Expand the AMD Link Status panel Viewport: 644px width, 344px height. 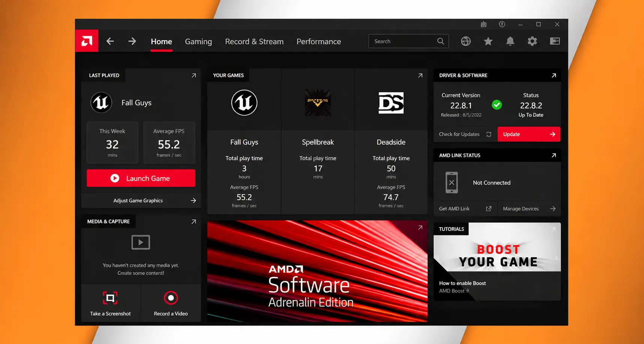(x=554, y=155)
